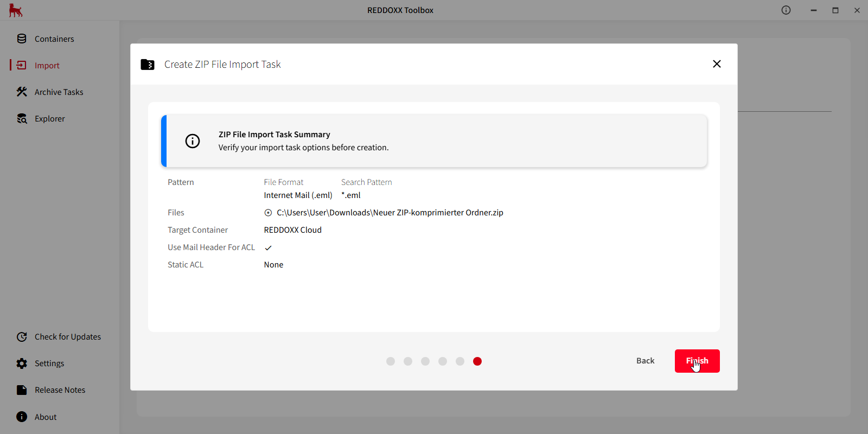
Task: Click the Pattern row label
Action: coord(181,182)
